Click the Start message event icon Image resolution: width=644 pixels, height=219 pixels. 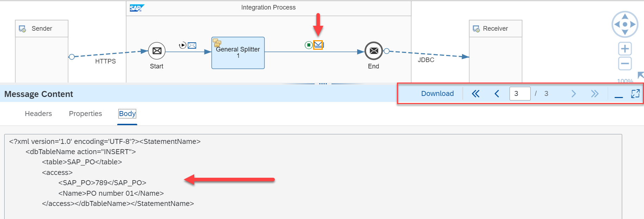click(x=156, y=51)
